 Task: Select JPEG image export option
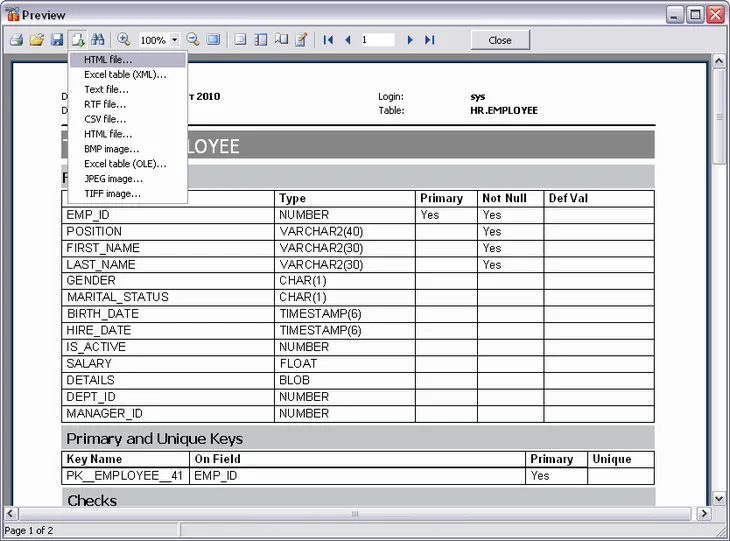click(x=113, y=178)
